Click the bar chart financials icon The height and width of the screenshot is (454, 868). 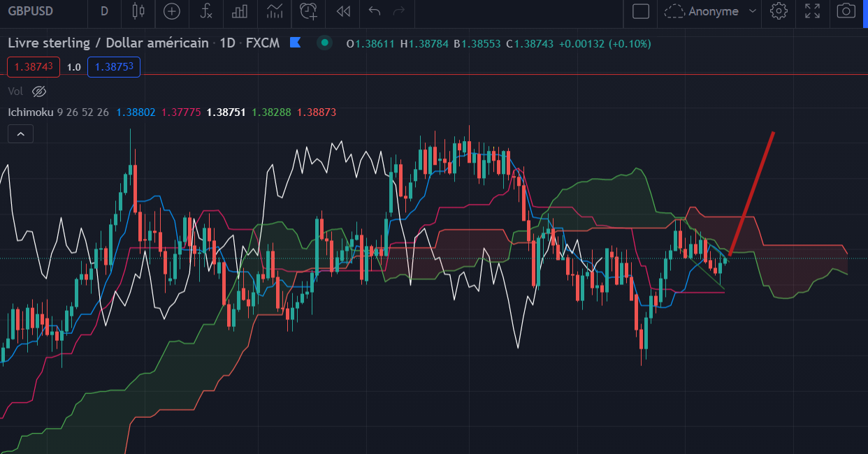(x=240, y=11)
